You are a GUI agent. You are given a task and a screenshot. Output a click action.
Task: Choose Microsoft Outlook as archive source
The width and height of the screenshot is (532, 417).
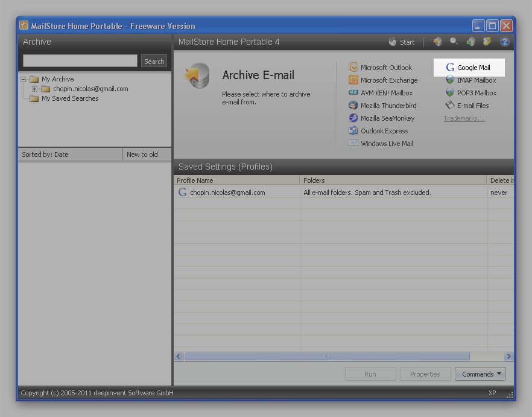[381, 67]
